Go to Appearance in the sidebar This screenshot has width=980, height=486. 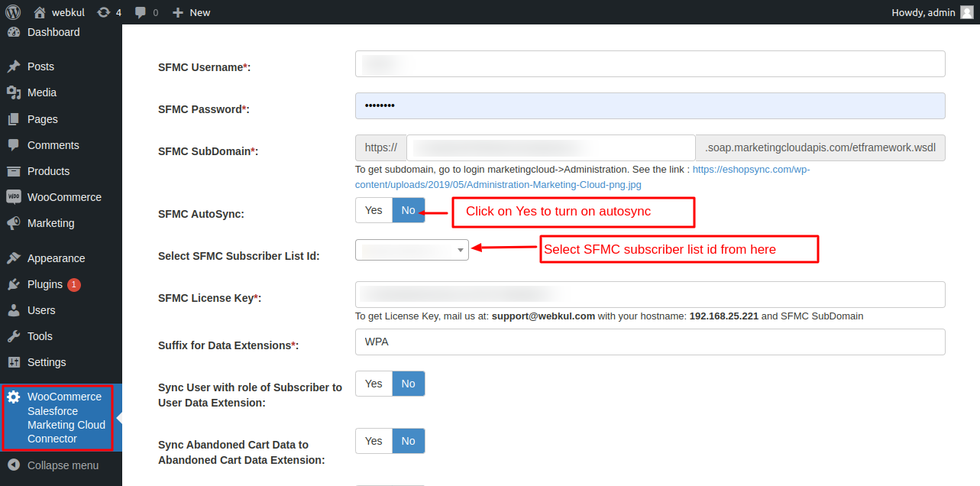pyautogui.click(x=56, y=258)
